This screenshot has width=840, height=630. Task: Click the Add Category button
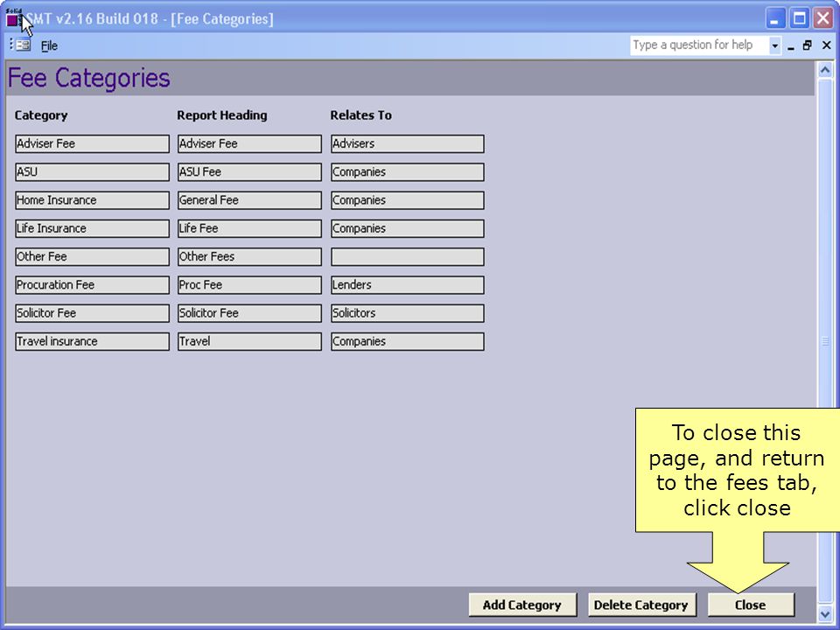[522, 605]
